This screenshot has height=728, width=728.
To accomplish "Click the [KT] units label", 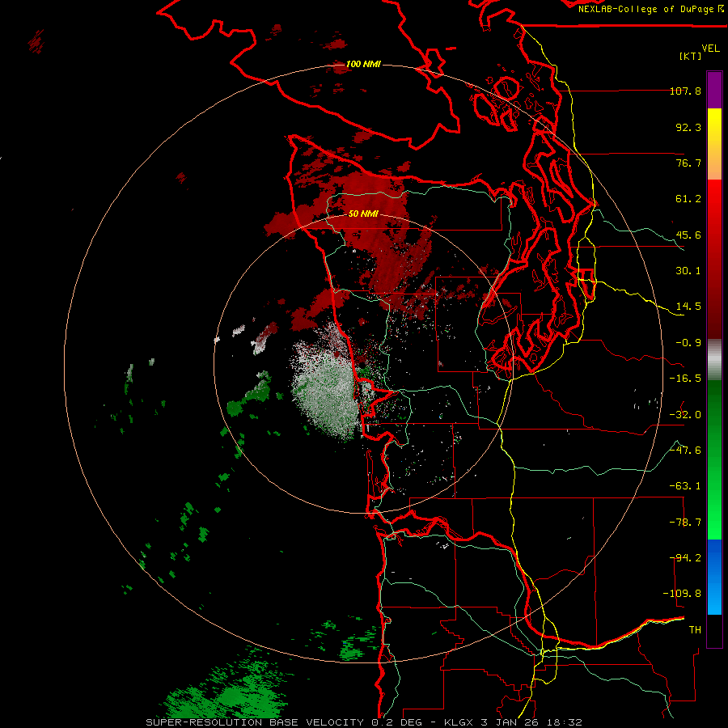I will pos(691,56).
